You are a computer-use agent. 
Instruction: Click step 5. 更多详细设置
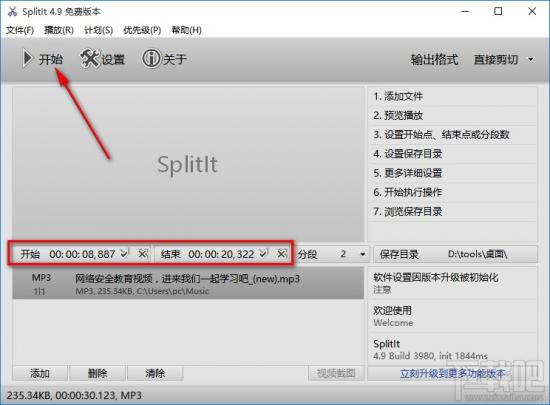coord(452,173)
